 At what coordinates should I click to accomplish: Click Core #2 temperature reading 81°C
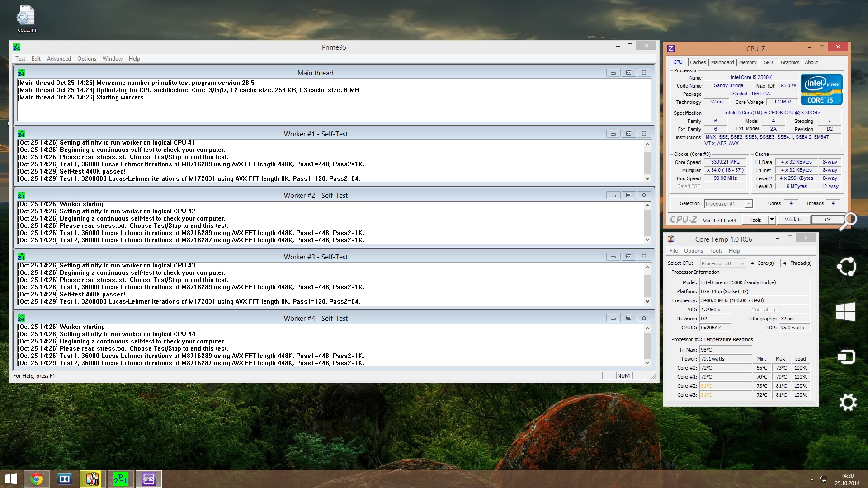[x=725, y=386]
